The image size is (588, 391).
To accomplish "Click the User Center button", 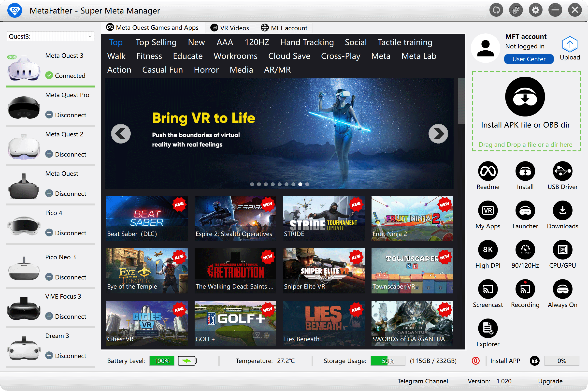I will click(x=529, y=59).
